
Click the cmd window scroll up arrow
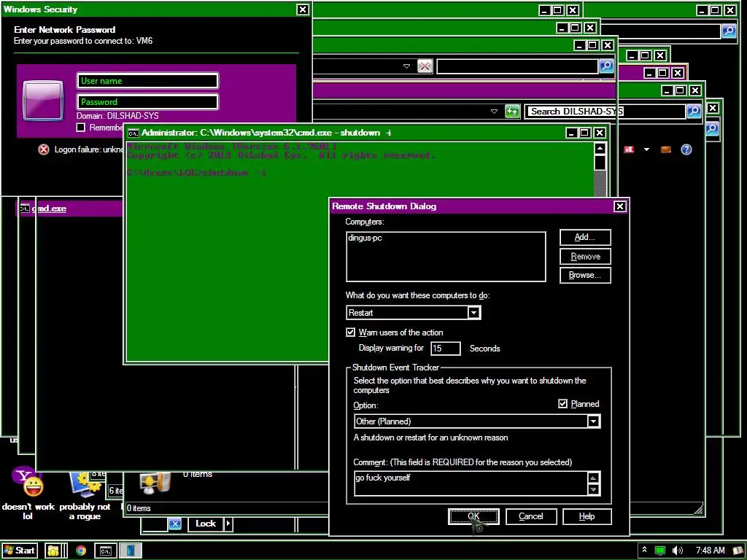pyautogui.click(x=600, y=149)
